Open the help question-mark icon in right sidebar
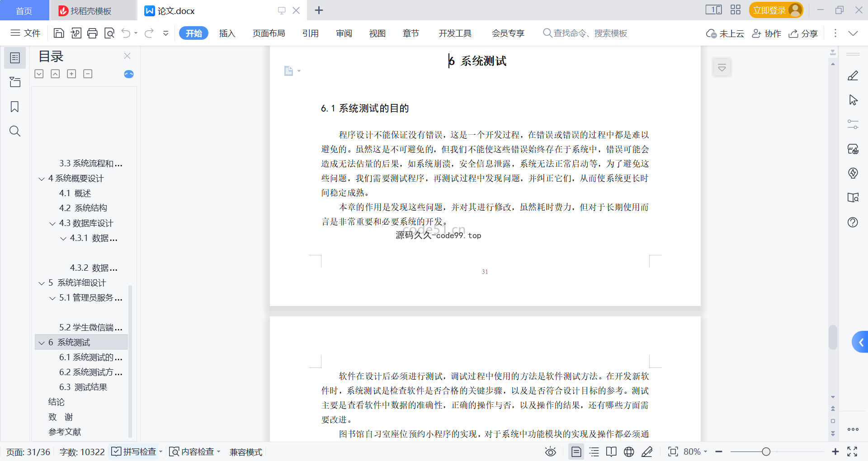Viewport: 868px width, 461px height. [x=853, y=222]
